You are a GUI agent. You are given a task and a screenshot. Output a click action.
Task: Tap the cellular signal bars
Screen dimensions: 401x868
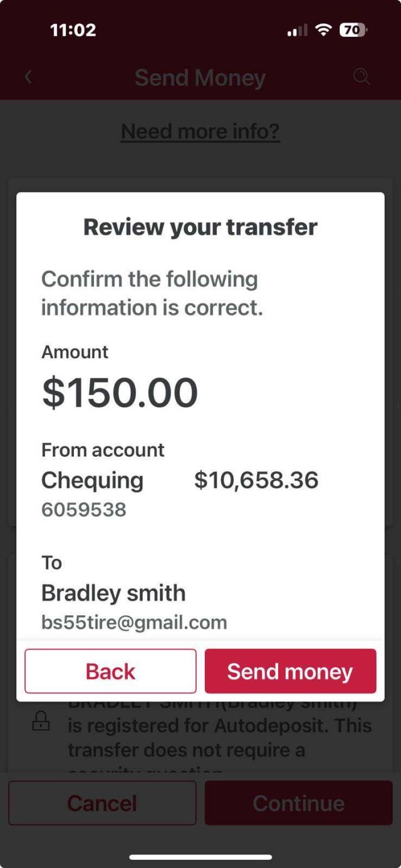pyautogui.click(x=297, y=30)
